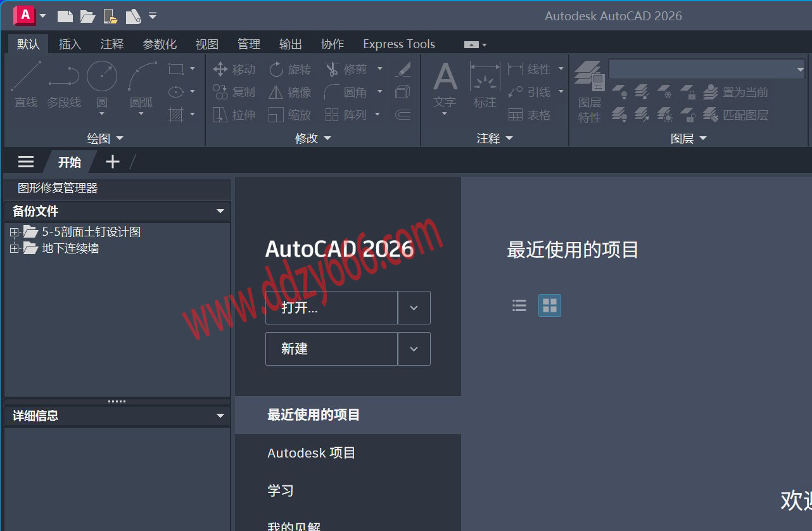This screenshot has width=812, height=531.
Task: Click Match Layer (匹配图层) tool
Action: point(735,115)
